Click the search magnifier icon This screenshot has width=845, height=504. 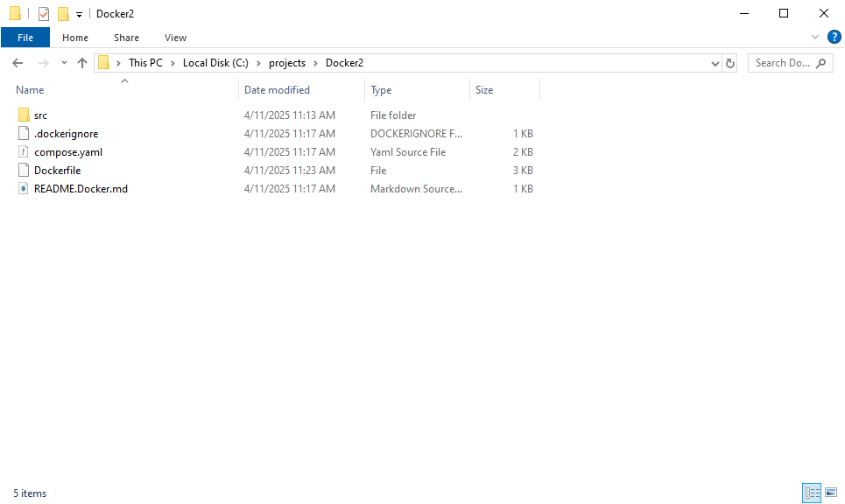point(821,63)
